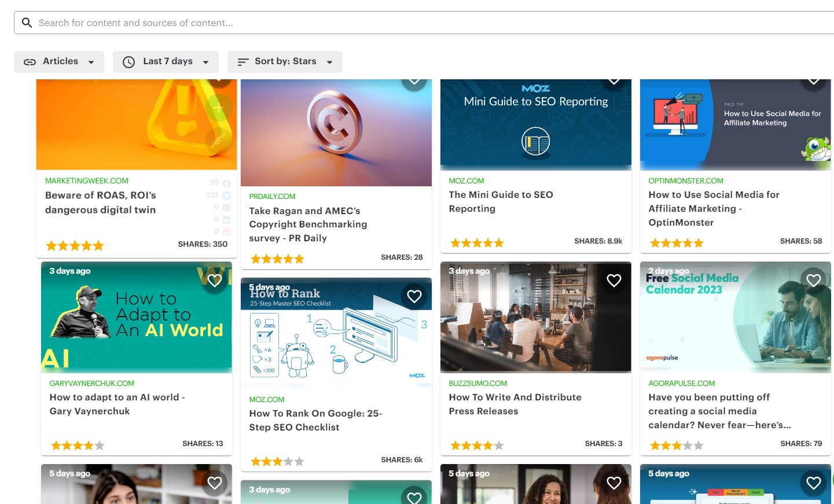Click star rating on OptinMonster card

(x=677, y=242)
